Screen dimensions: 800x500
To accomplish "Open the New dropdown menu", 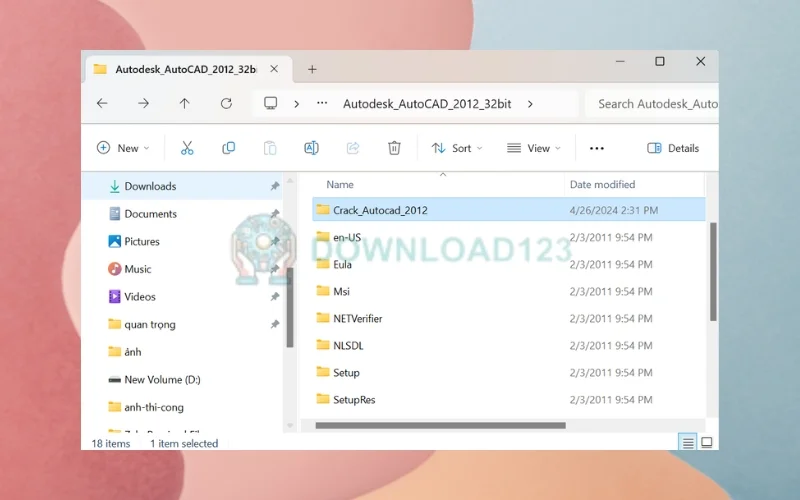I will point(123,148).
